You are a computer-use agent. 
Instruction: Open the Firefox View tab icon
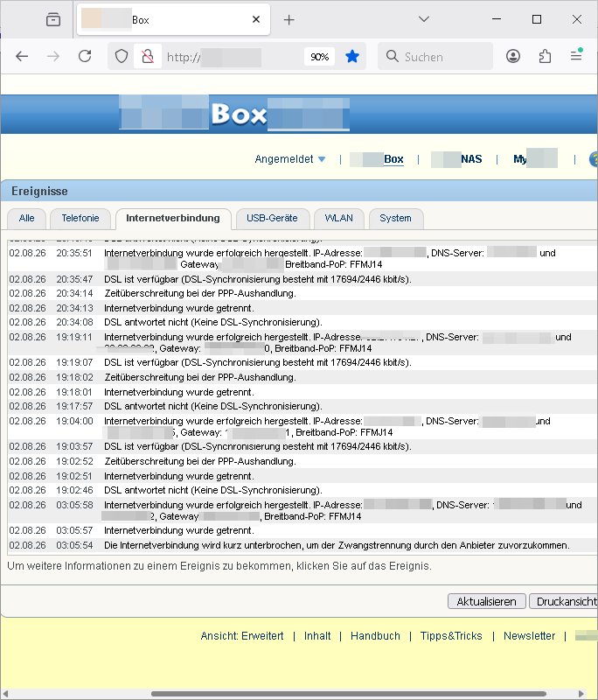[x=53, y=19]
